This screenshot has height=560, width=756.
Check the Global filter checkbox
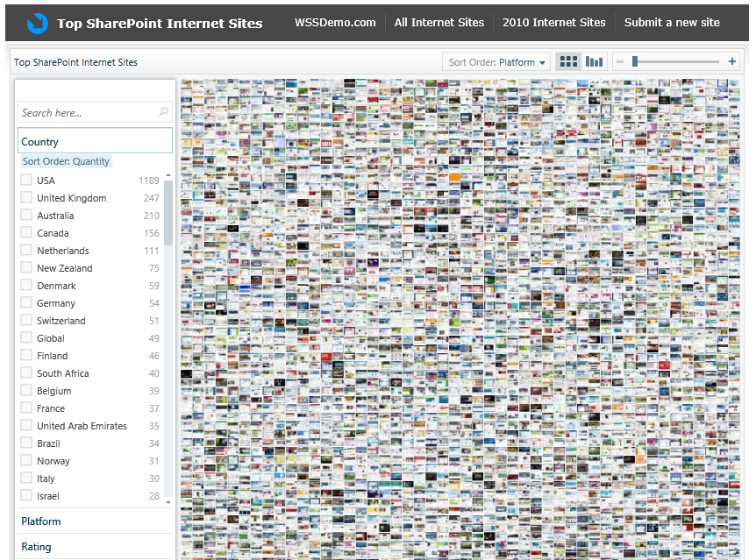(26, 338)
